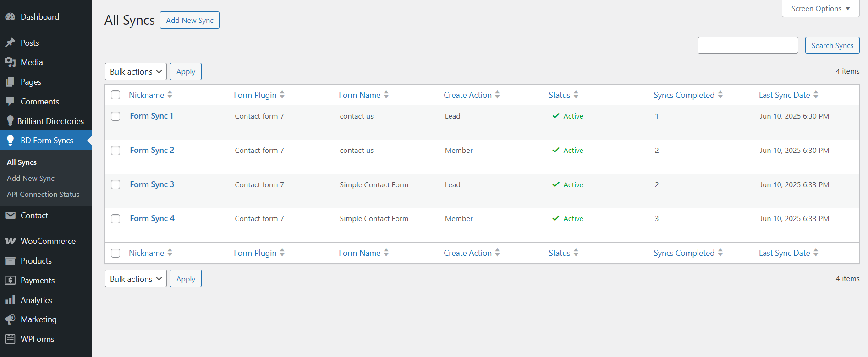Open the Marketing menu
This screenshot has height=357, width=868.
coord(46,319)
